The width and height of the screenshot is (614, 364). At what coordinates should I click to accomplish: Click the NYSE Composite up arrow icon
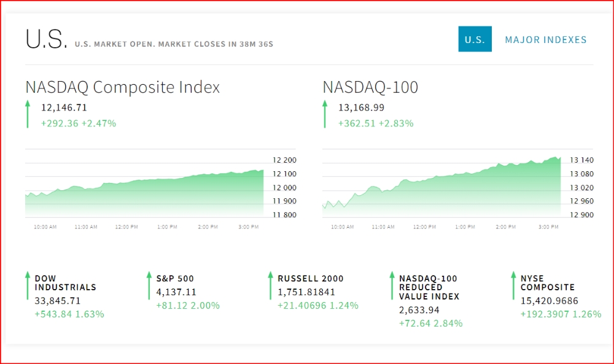tap(513, 285)
